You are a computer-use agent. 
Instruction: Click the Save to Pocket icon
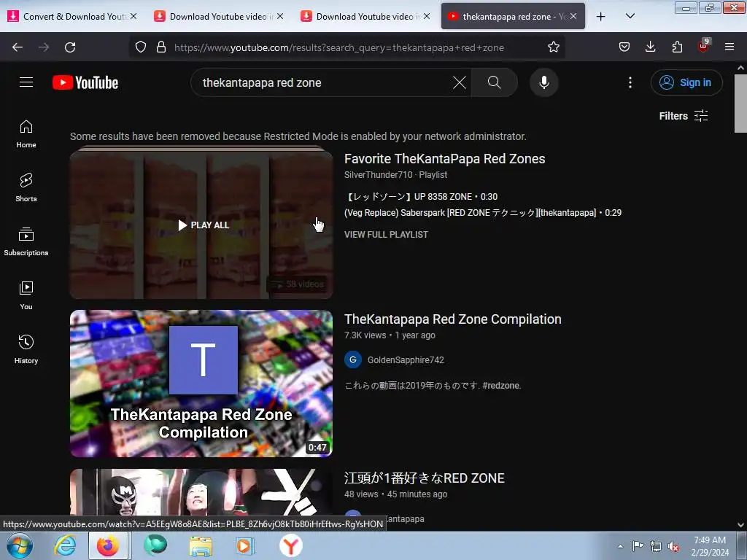(624, 47)
